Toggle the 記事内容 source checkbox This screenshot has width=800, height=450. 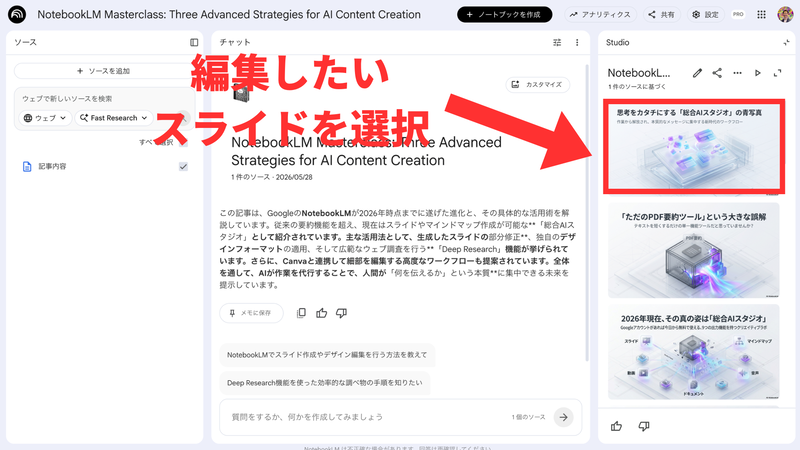pos(183,166)
